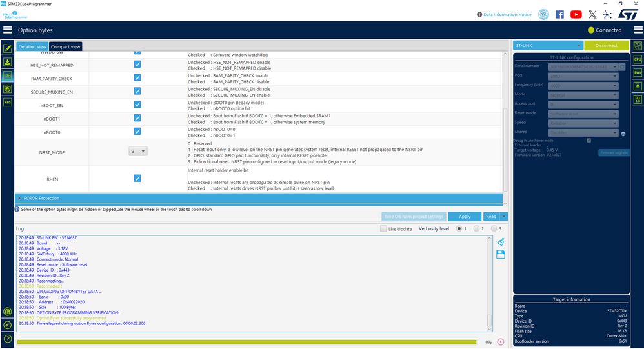Switch to the Detailed view tab
The width and height of the screenshot is (644, 349).
[32, 46]
